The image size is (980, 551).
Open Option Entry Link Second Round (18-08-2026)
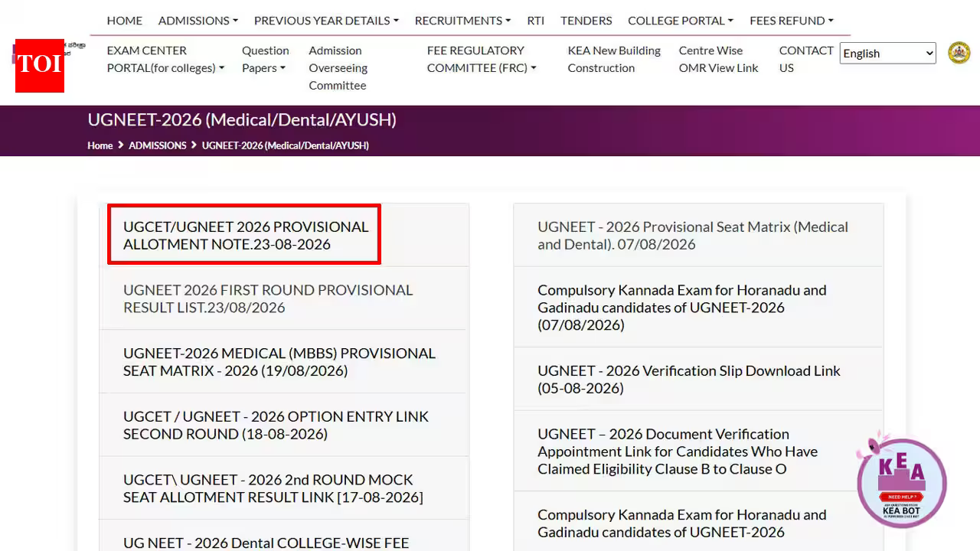[x=276, y=425]
